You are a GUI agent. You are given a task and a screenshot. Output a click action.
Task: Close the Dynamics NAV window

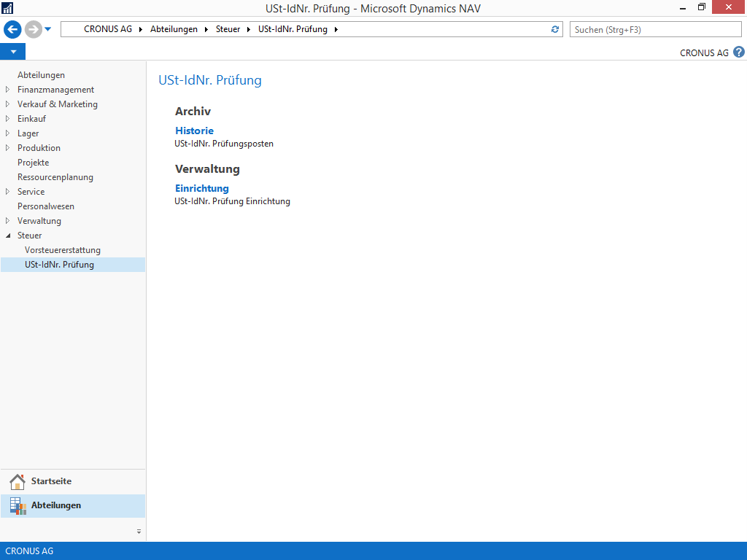(x=729, y=7)
